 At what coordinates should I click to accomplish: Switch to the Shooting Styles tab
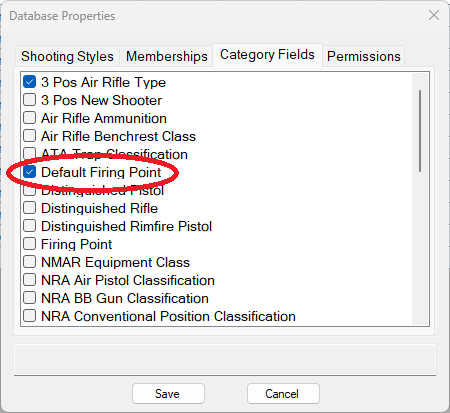tap(67, 56)
